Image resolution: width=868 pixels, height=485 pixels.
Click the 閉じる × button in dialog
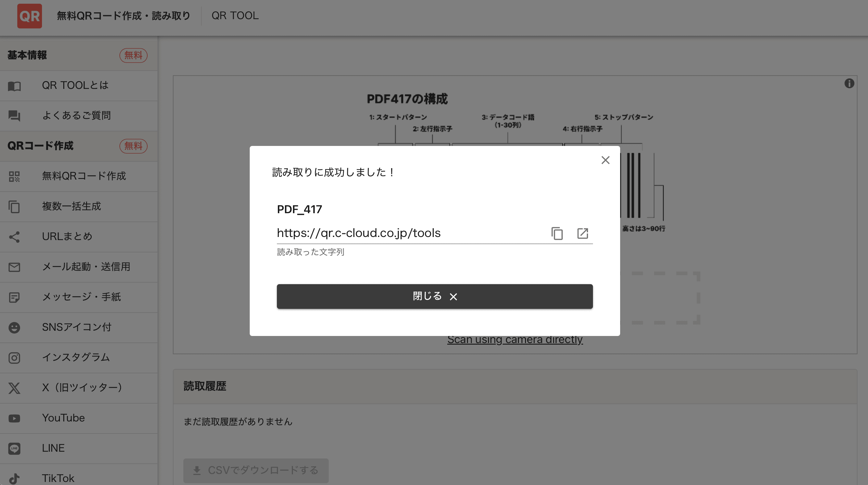pyautogui.click(x=435, y=296)
